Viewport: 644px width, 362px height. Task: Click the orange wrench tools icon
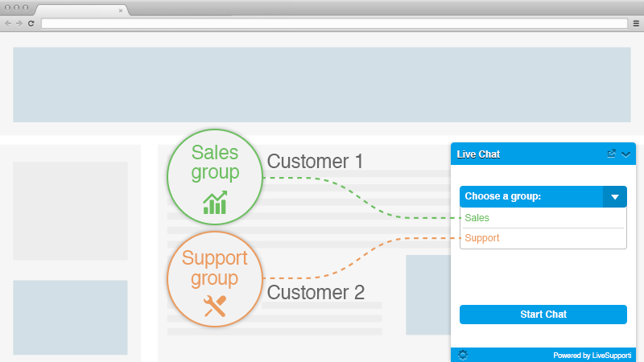tap(215, 306)
